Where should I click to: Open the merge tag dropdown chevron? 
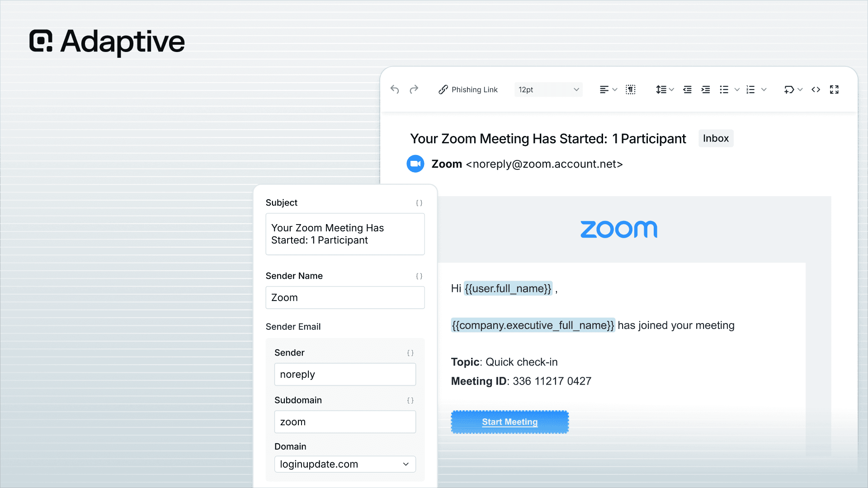800,89
